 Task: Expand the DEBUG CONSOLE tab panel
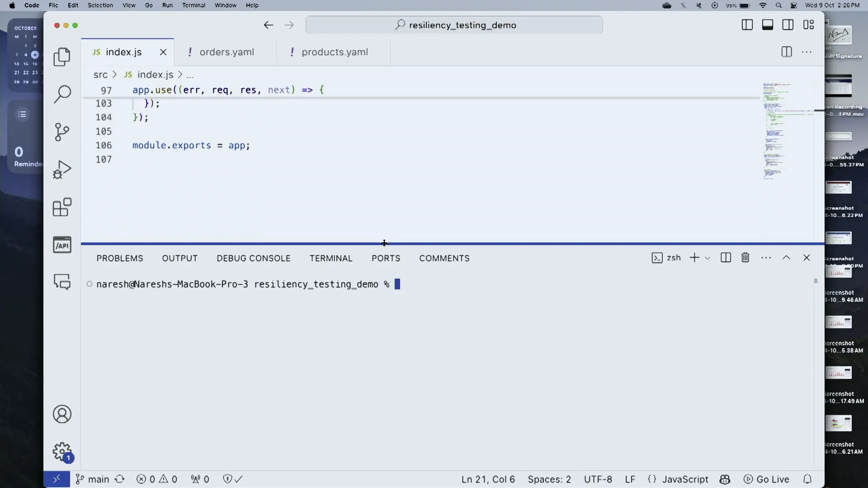(253, 258)
